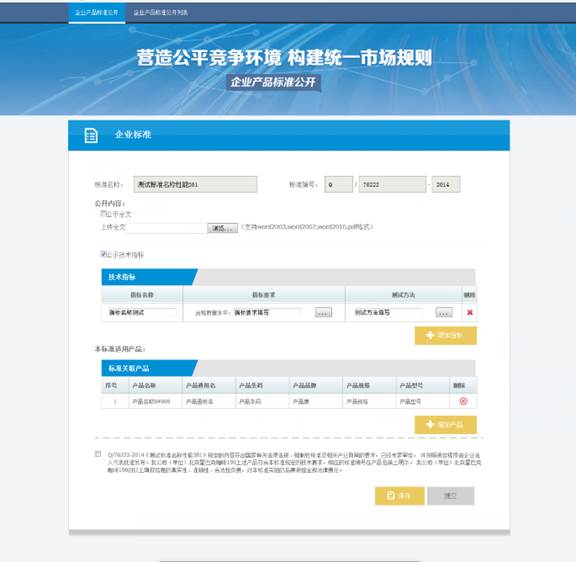Click plus icon on add indicator button

click(430, 335)
